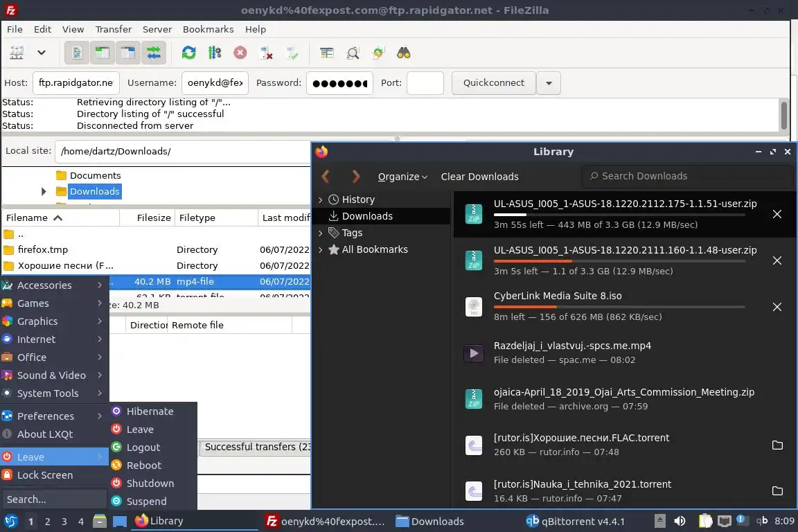Toggle the local directory tree display
Screen dimensions: 798x532
(x=103, y=53)
